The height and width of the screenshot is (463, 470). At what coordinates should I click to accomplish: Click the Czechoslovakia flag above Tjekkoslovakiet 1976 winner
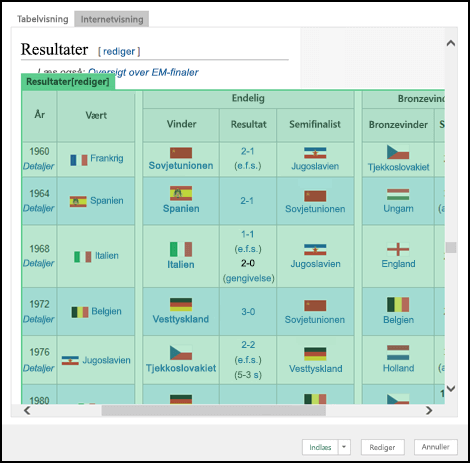click(x=181, y=353)
